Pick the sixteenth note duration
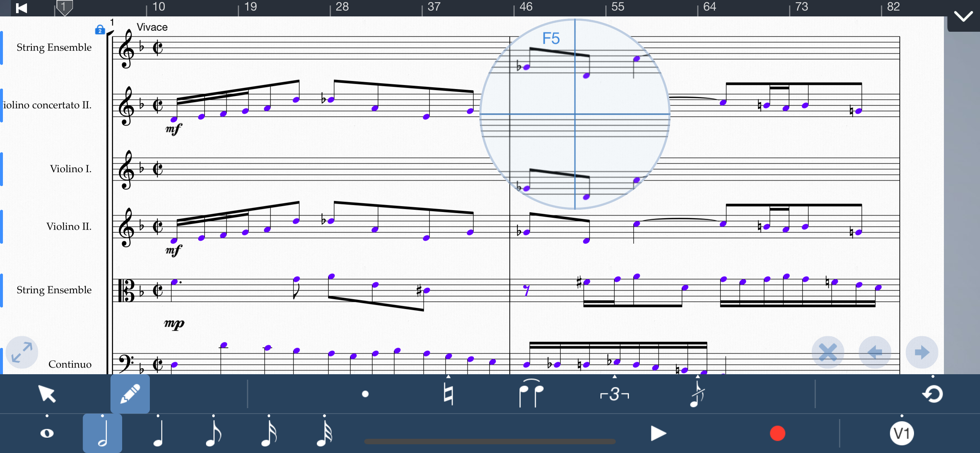This screenshot has height=453, width=980. [x=269, y=433]
